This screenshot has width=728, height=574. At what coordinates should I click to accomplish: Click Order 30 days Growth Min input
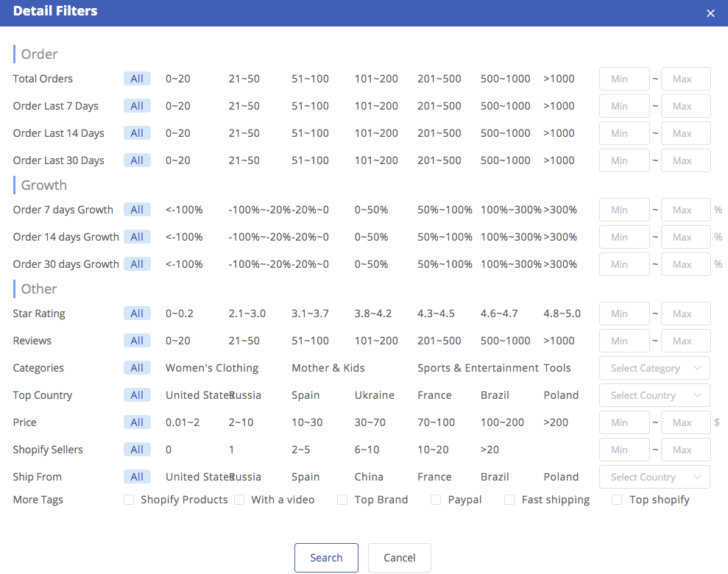624,264
